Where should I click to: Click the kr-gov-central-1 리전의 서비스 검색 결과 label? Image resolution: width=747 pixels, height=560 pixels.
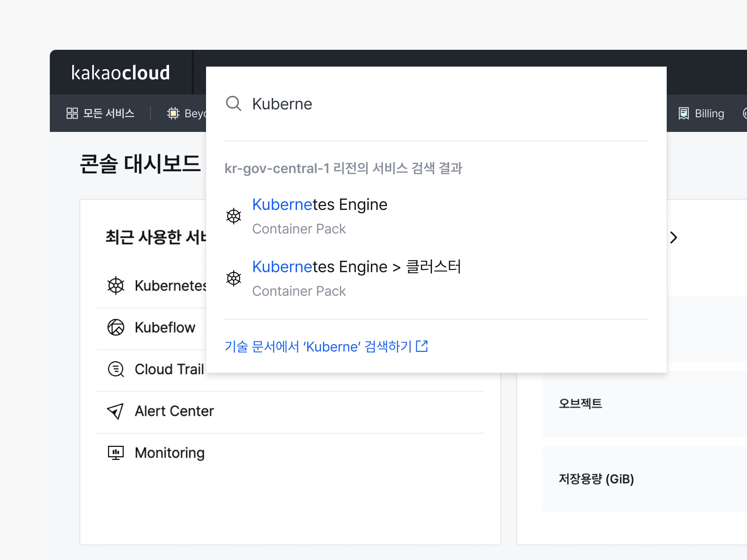click(343, 168)
